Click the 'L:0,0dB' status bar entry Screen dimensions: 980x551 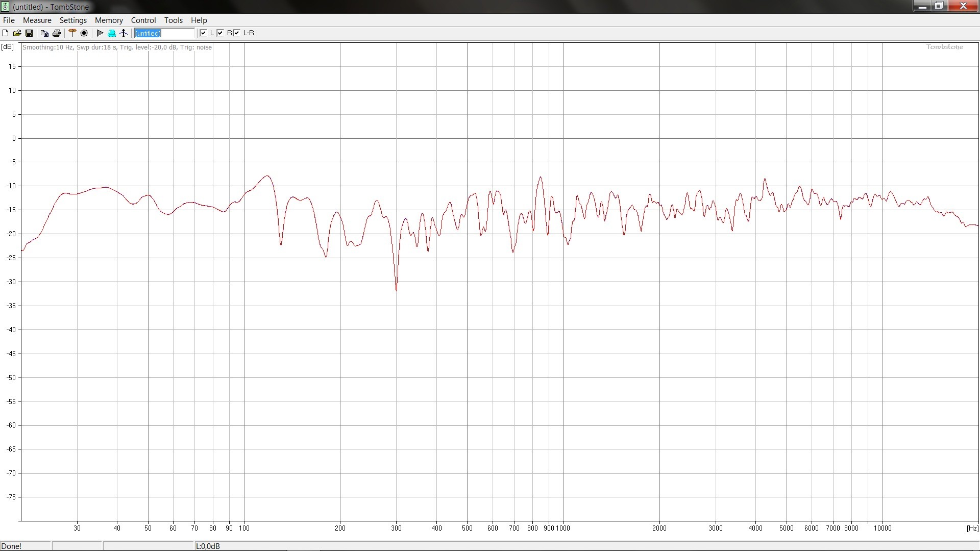pos(208,546)
